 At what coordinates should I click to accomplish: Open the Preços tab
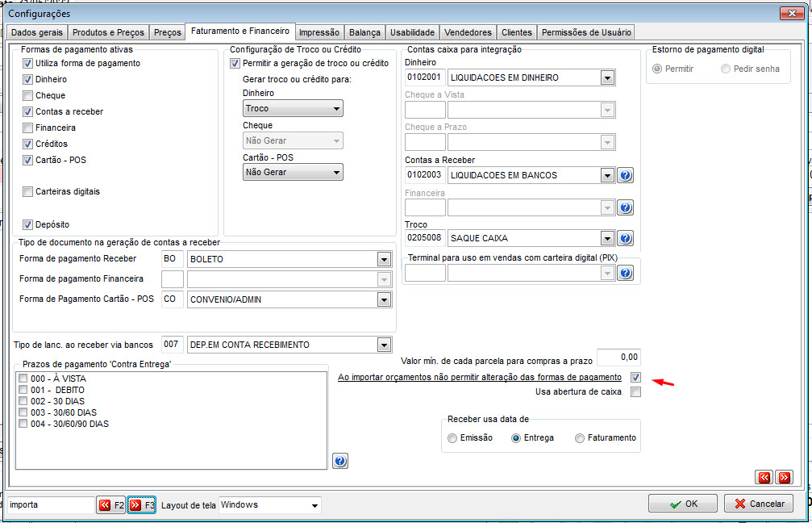(x=167, y=32)
